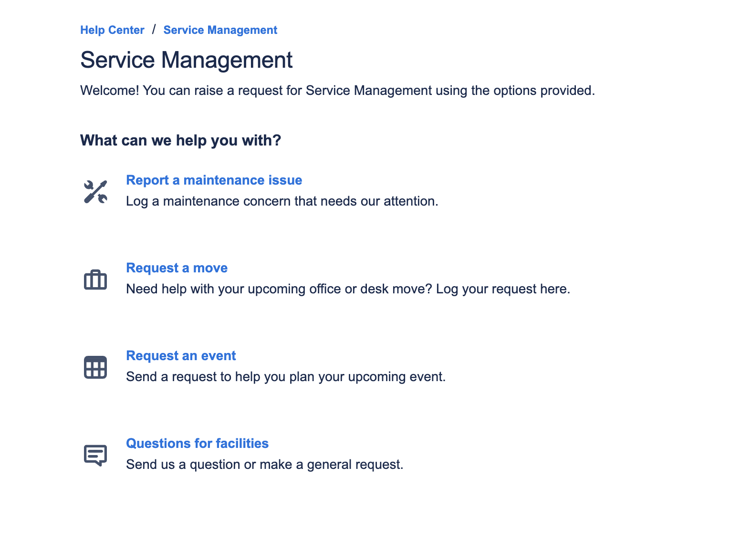Click the 'What can we help you with?' heading

point(180,140)
